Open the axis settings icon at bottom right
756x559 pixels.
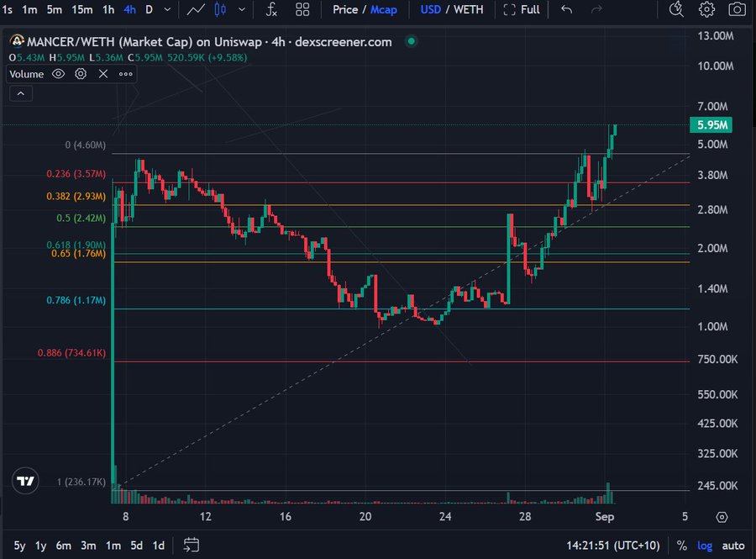[x=722, y=517]
